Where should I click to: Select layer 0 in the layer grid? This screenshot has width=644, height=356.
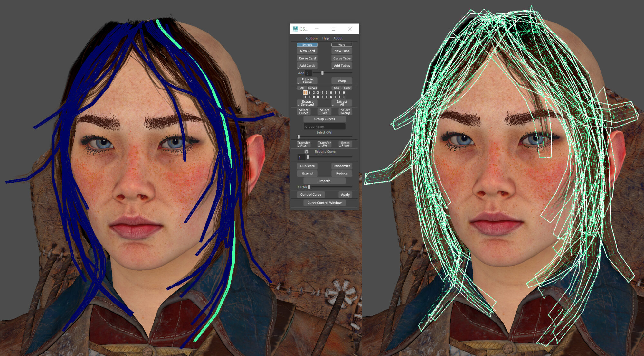point(305,93)
